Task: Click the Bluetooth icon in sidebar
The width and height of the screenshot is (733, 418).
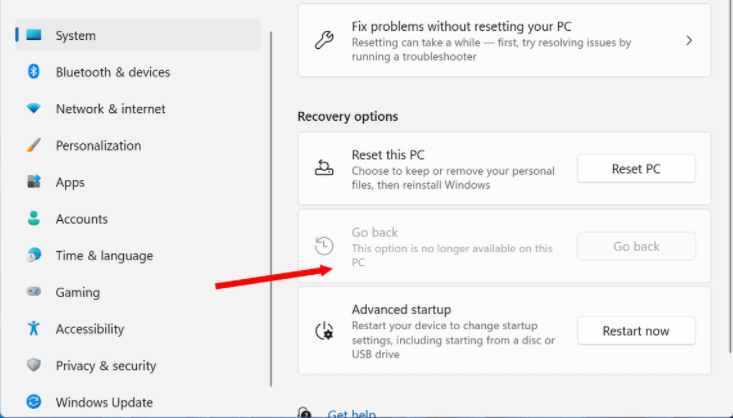Action: click(x=34, y=72)
